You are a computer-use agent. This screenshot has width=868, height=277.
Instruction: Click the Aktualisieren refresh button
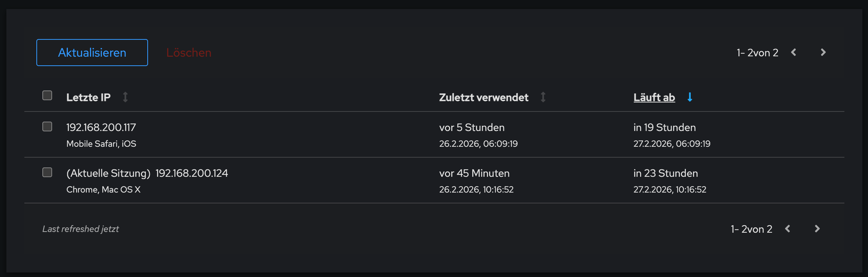click(x=92, y=53)
